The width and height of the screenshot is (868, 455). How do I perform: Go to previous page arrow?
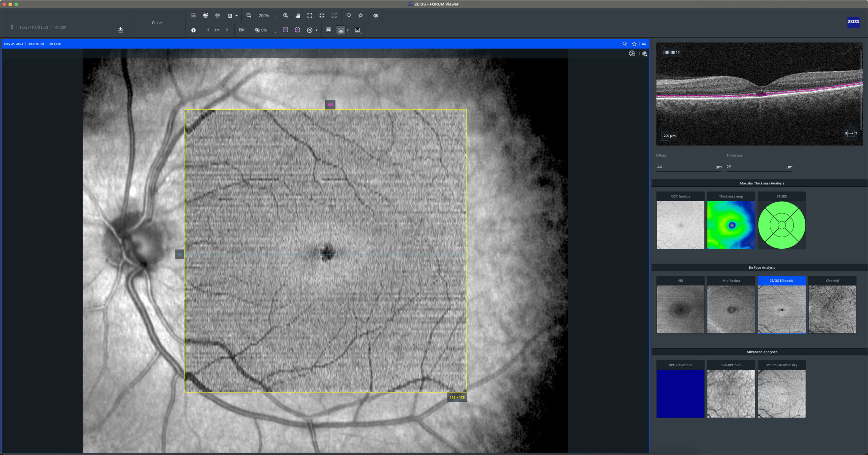pos(208,30)
